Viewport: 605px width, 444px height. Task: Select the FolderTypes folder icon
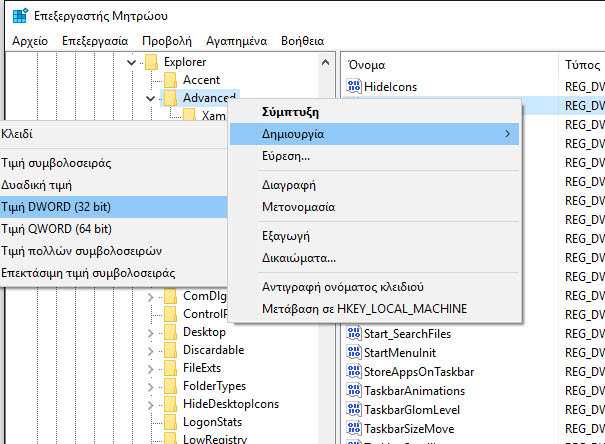coord(170,386)
